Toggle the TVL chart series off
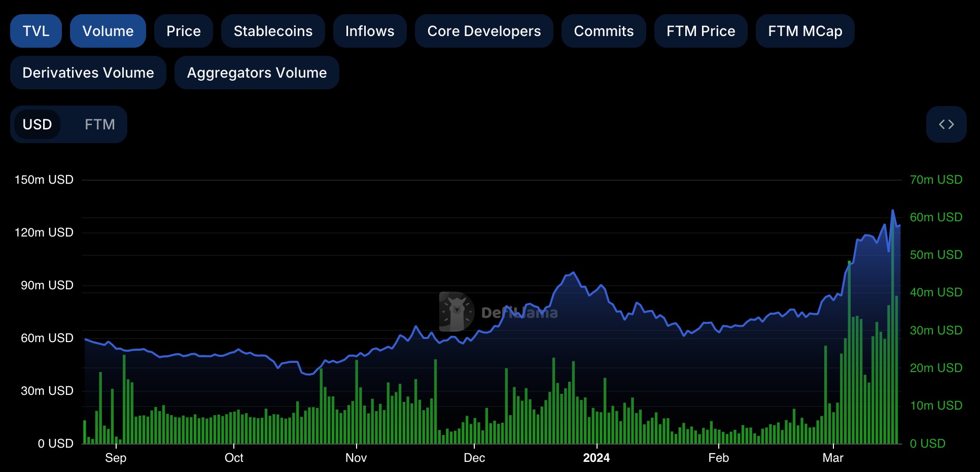 36,31
